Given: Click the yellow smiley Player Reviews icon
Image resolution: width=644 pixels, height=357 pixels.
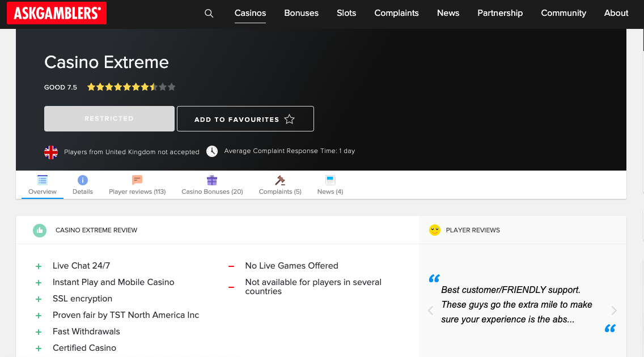Looking at the screenshot, I should (x=435, y=230).
